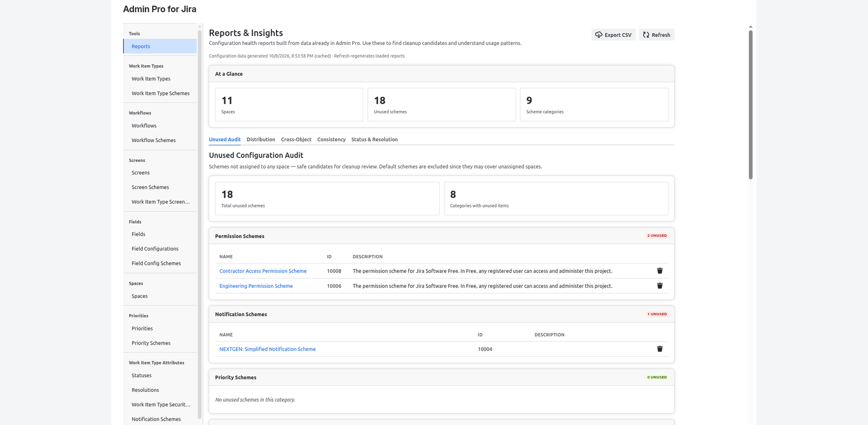
Task: Open NEXTGEN: Simplified Notification Scheme link
Action: click(x=267, y=349)
